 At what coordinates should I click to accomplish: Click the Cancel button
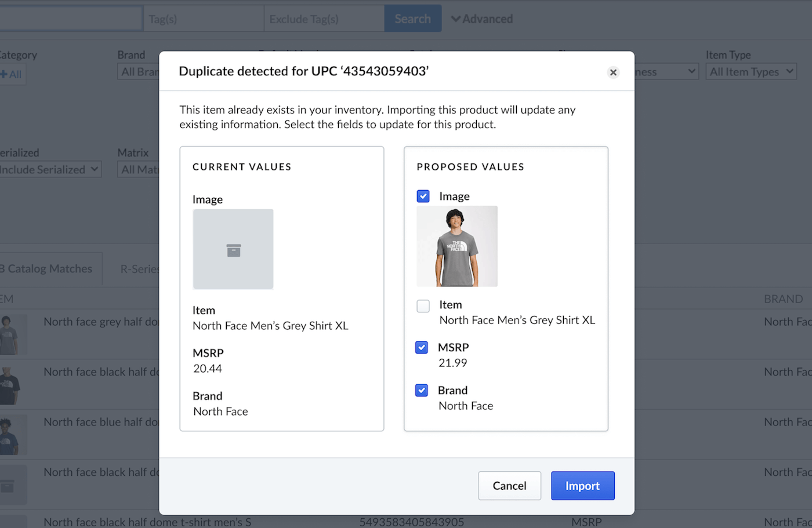coord(509,486)
